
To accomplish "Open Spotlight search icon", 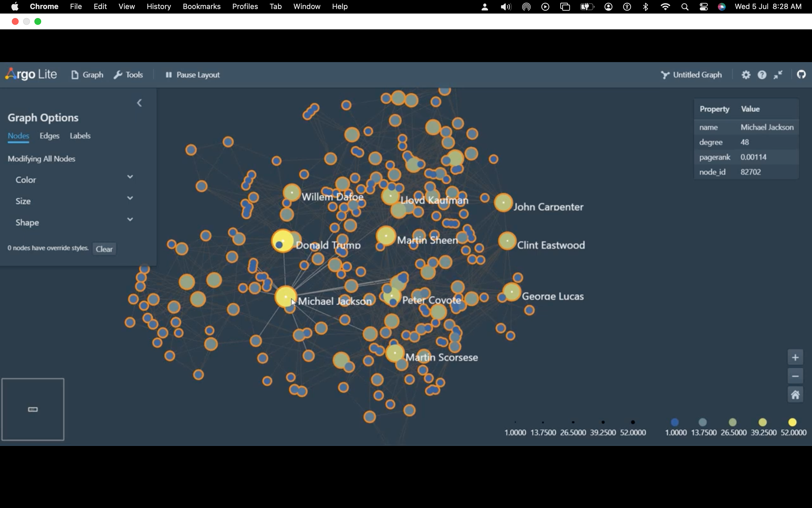I will point(685,7).
